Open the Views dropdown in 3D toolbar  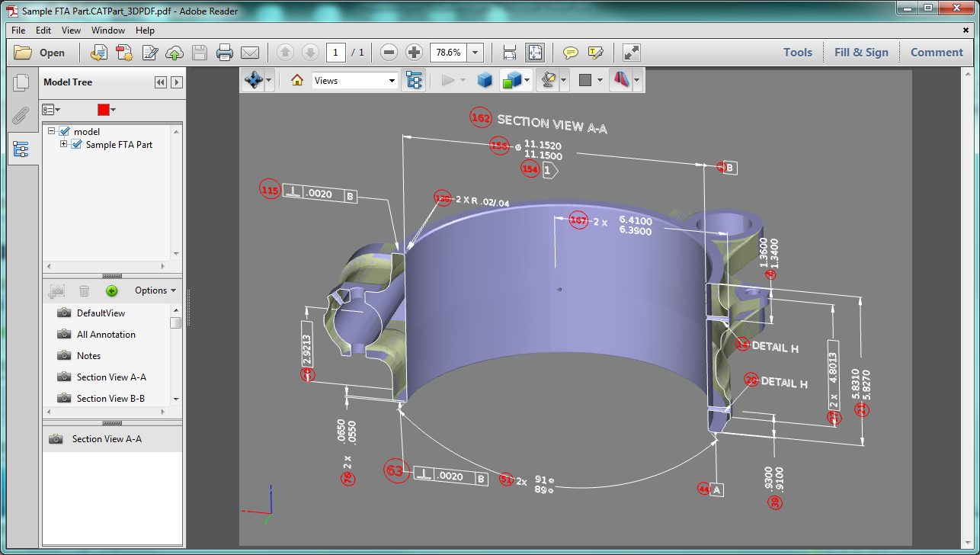pos(390,79)
